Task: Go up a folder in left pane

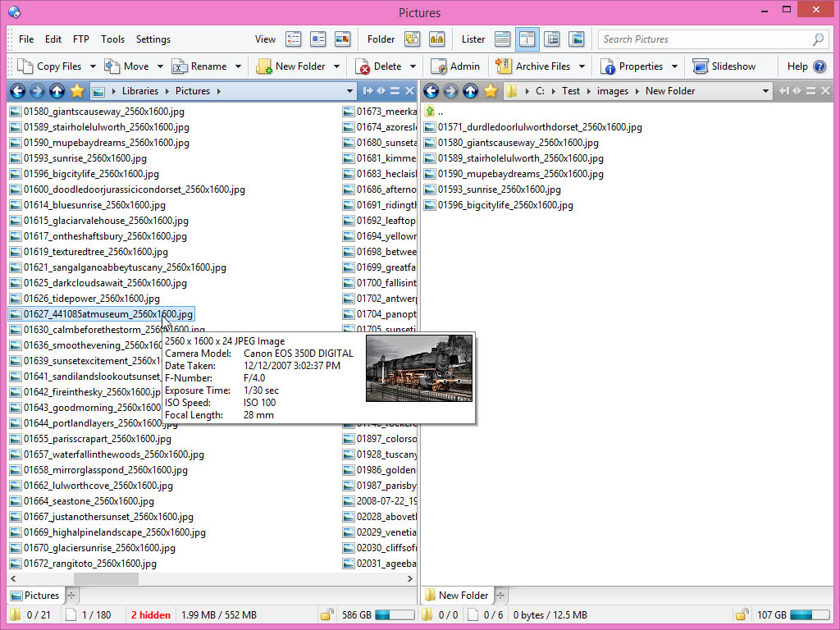Action: (x=57, y=91)
